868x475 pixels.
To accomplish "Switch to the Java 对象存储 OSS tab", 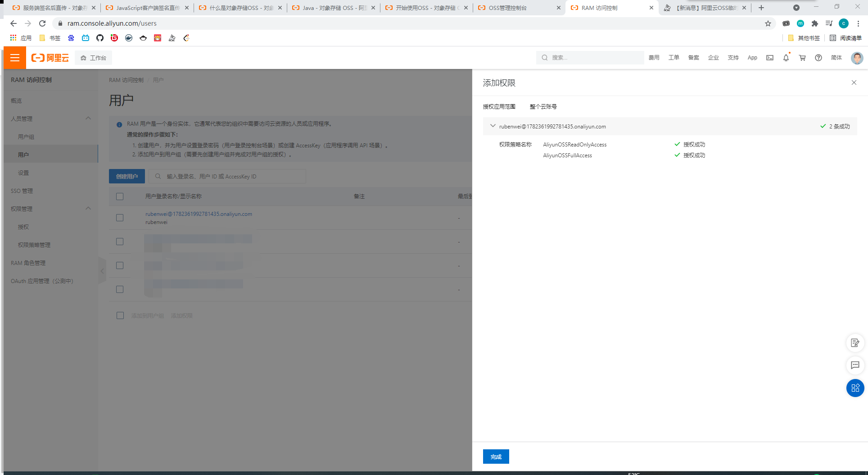I will pyautogui.click(x=333, y=8).
